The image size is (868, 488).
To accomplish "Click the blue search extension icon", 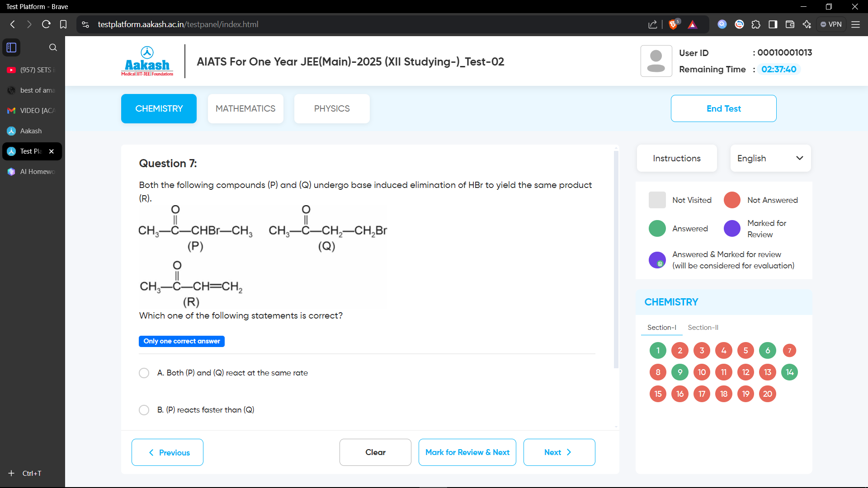I will 722,24.
